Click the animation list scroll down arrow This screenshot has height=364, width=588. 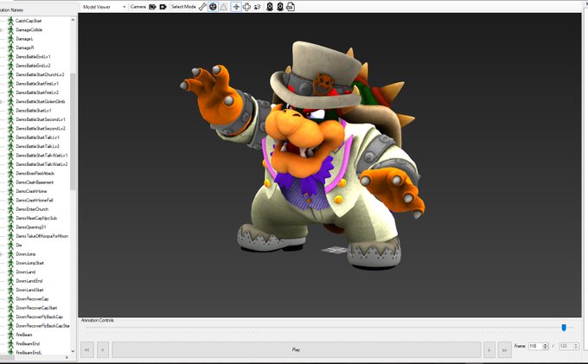[x=73, y=351]
